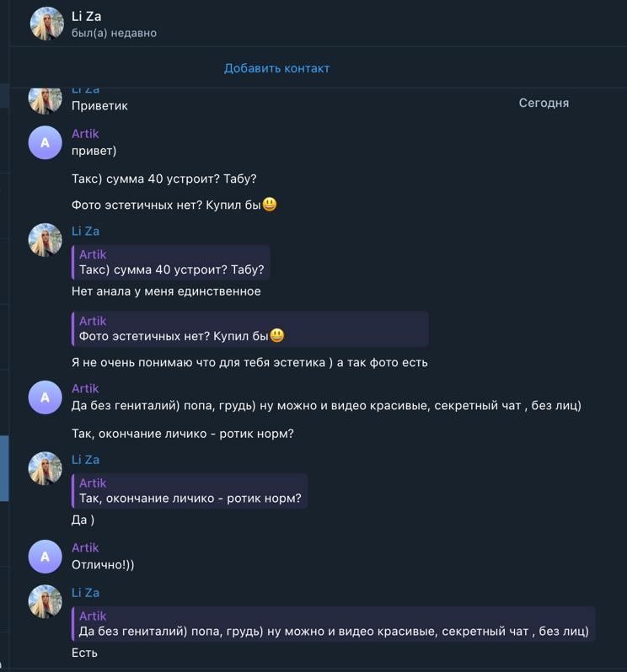627x672 pixels.
Task: Click smiley emoji in Artik's "Купил бы" message
Action: point(270,204)
